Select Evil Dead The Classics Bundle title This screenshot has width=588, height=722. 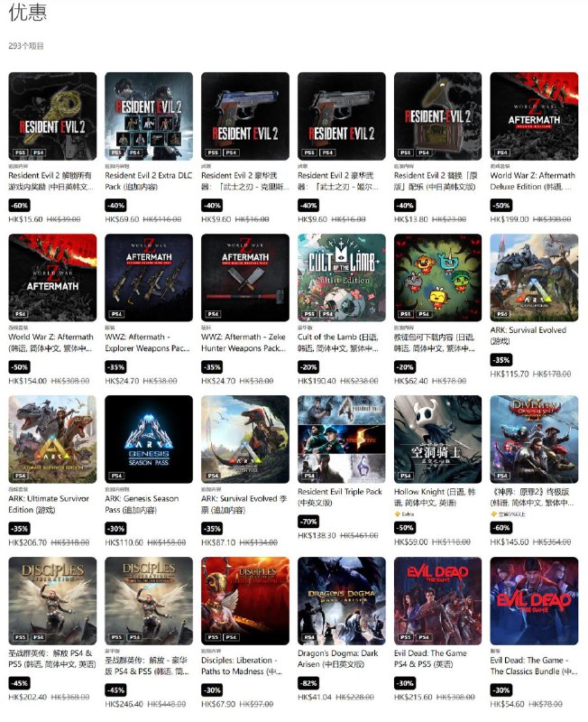coord(534,666)
